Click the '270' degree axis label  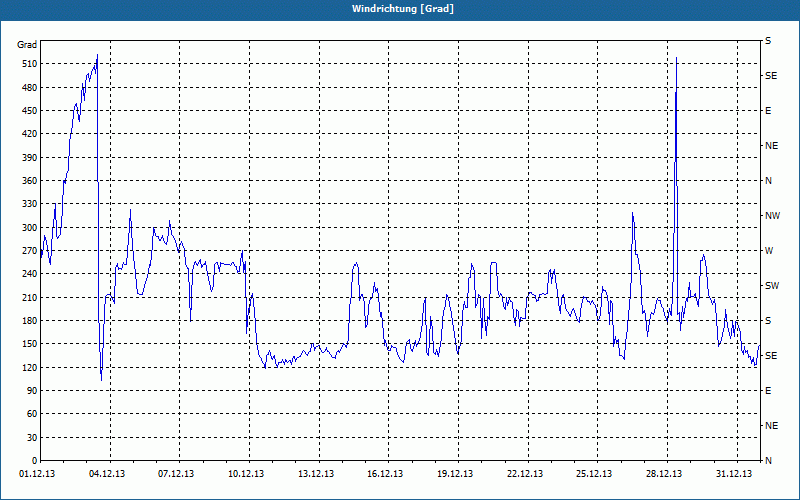30,251
